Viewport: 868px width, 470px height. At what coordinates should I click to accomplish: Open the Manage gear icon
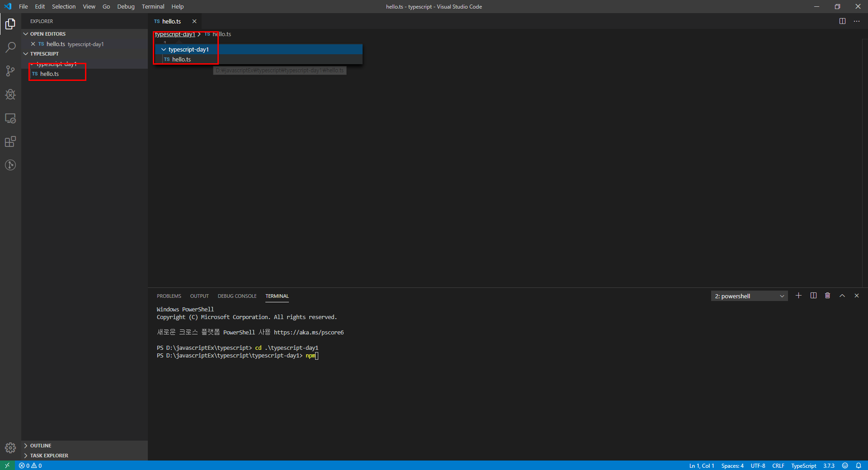[10, 448]
